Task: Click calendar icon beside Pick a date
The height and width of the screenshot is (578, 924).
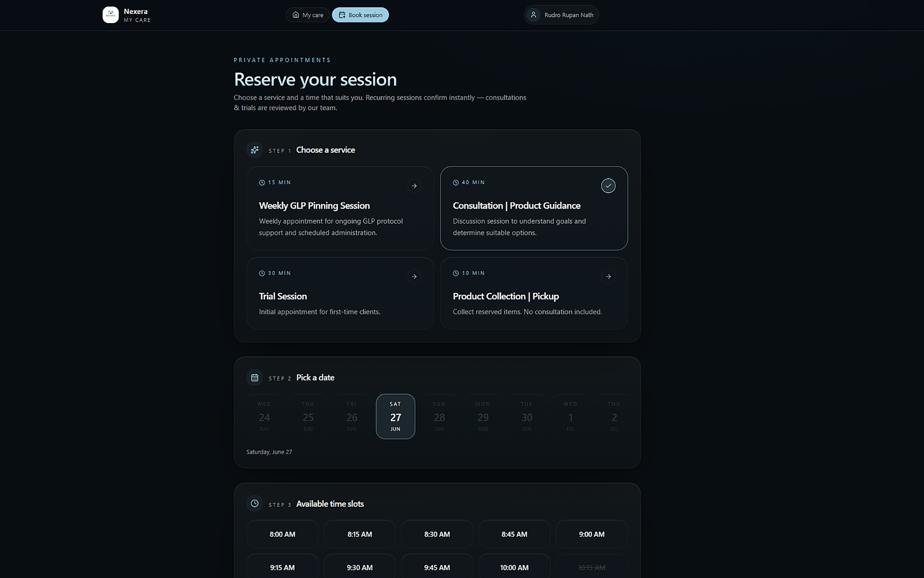Action: point(255,378)
